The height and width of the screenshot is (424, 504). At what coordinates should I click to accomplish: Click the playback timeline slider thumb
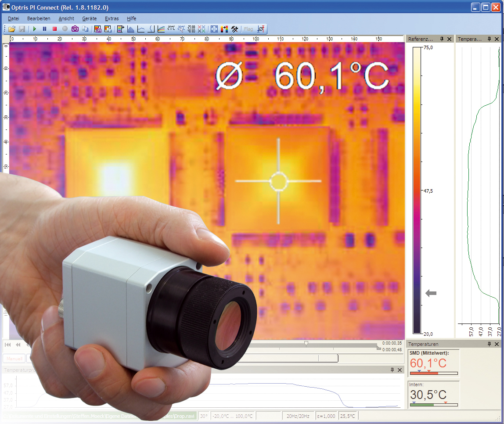click(306, 343)
